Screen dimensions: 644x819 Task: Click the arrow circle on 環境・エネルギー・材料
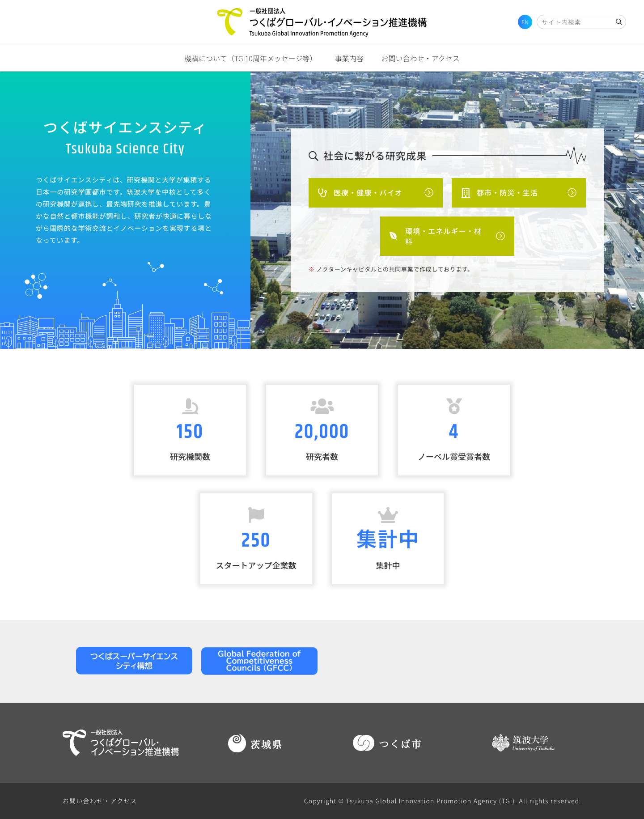500,236
